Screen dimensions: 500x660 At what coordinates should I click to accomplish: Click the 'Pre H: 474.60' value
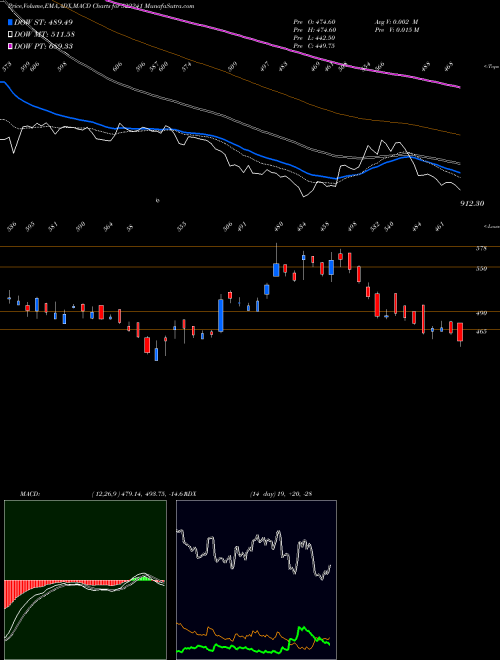(x=314, y=30)
